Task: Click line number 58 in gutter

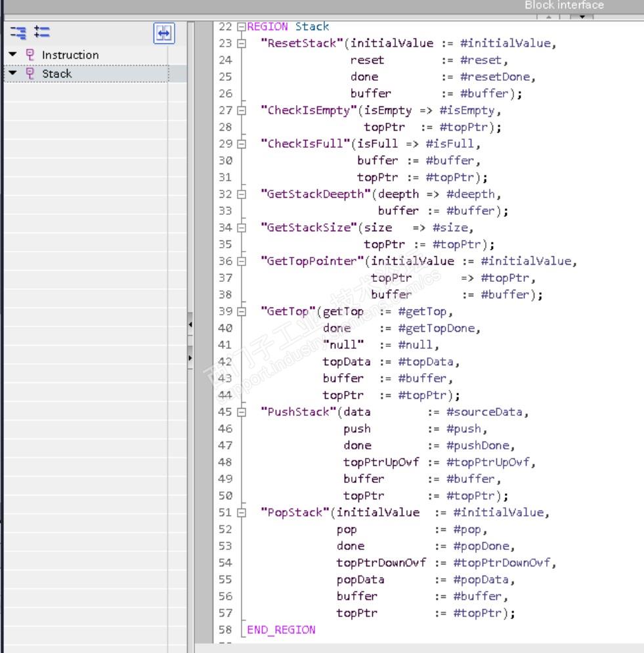Action: point(225,629)
